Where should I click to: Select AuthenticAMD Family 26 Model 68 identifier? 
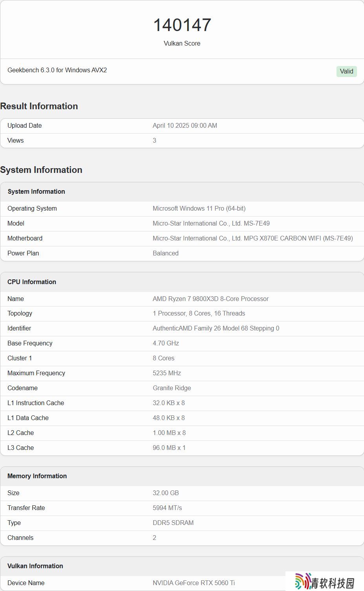tap(216, 329)
